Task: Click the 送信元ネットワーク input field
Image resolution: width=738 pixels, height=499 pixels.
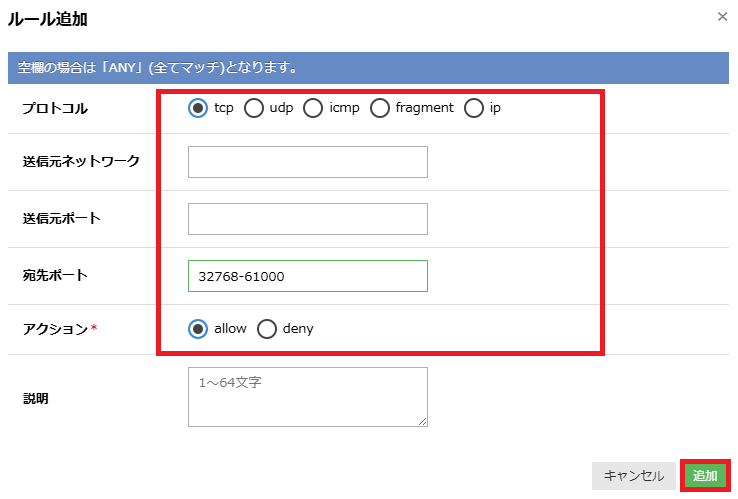Action: pyautogui.click(x=308, y=162)
